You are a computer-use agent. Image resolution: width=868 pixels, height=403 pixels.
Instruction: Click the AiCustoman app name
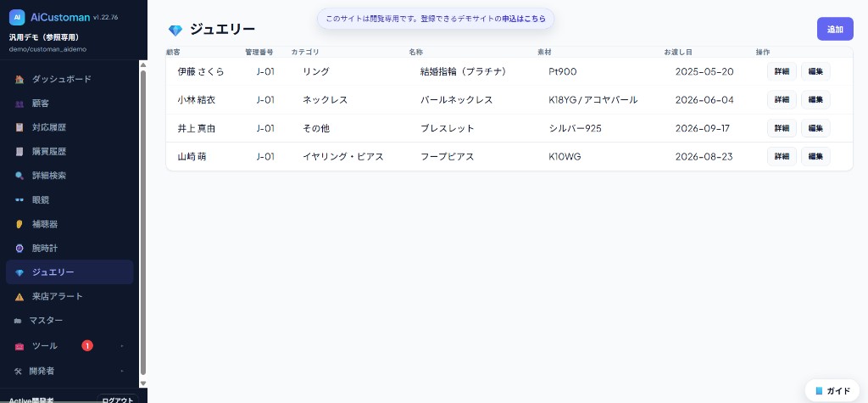60,17
